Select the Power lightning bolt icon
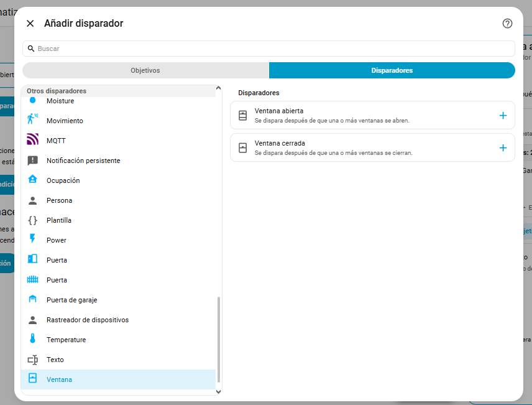 [33, 240]
